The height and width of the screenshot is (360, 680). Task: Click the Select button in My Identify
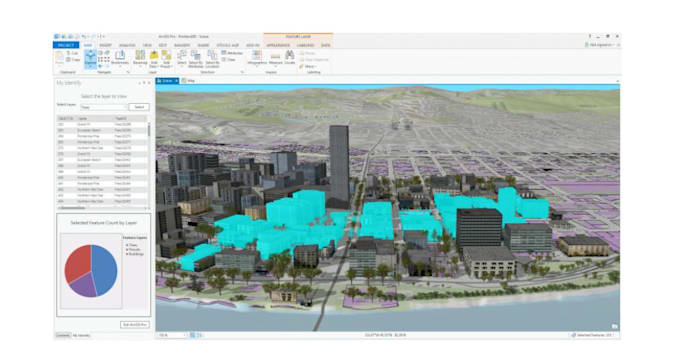tap(139, 107)
